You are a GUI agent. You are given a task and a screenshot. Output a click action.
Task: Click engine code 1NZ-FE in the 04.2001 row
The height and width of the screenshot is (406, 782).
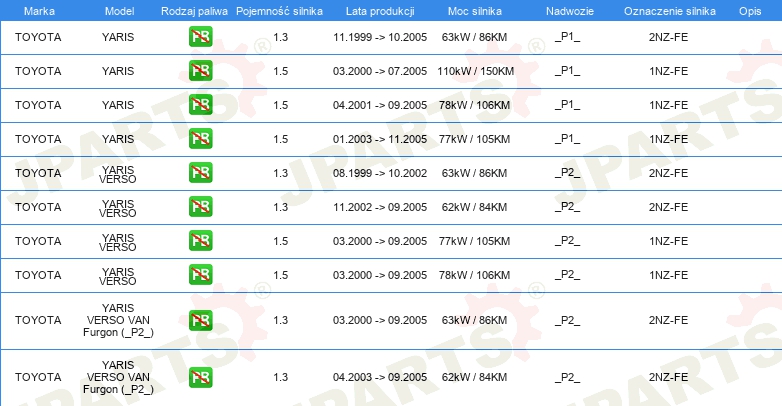668,105
